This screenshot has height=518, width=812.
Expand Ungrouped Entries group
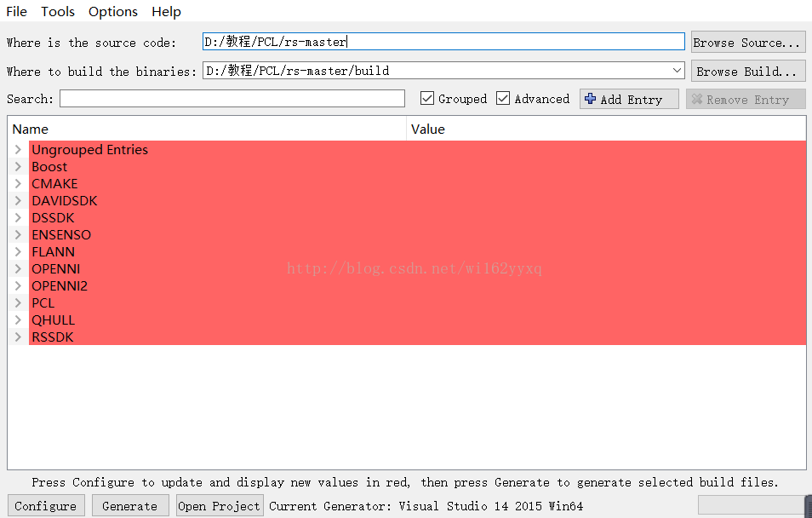18,149
